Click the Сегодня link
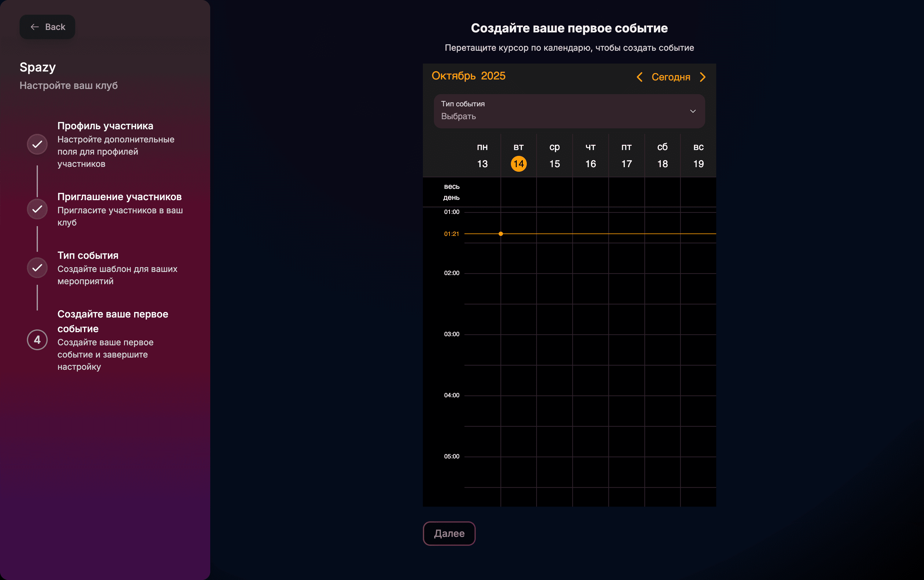Image resolution: width=924 pixels, height=580 pixels. point(670,77)
